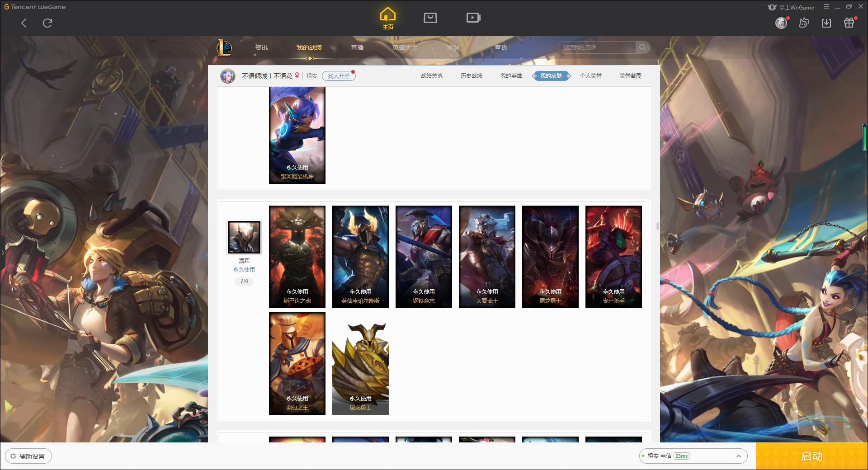The image size is (868, 470).
Task: Open the 主页 home tab
Action: pyautogui.click(x=388, y=19)
